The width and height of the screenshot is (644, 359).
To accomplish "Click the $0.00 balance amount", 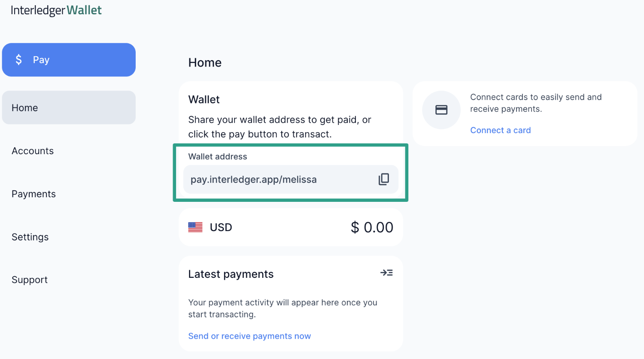I will point(372,227).
